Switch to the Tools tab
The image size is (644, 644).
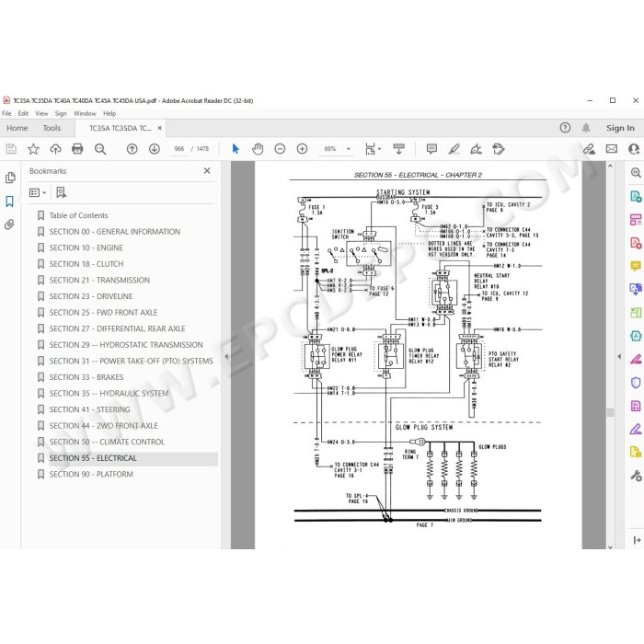pos(52,128)
